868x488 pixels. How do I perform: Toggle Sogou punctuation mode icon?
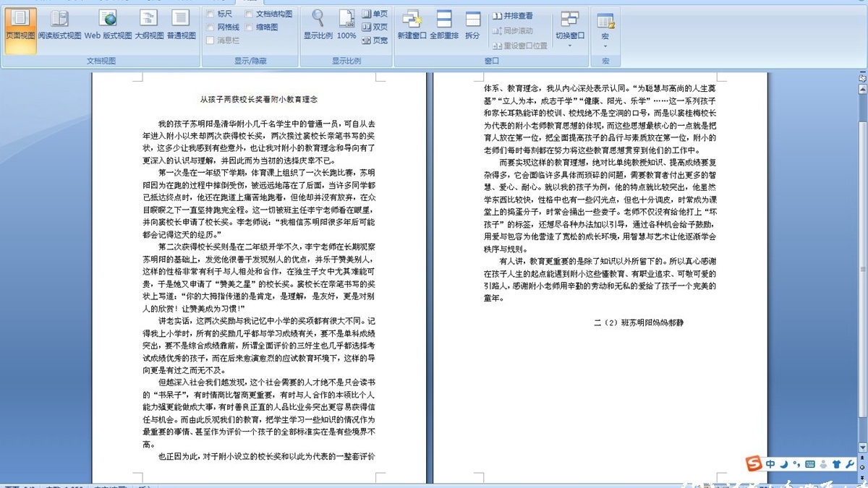[796, 464]
